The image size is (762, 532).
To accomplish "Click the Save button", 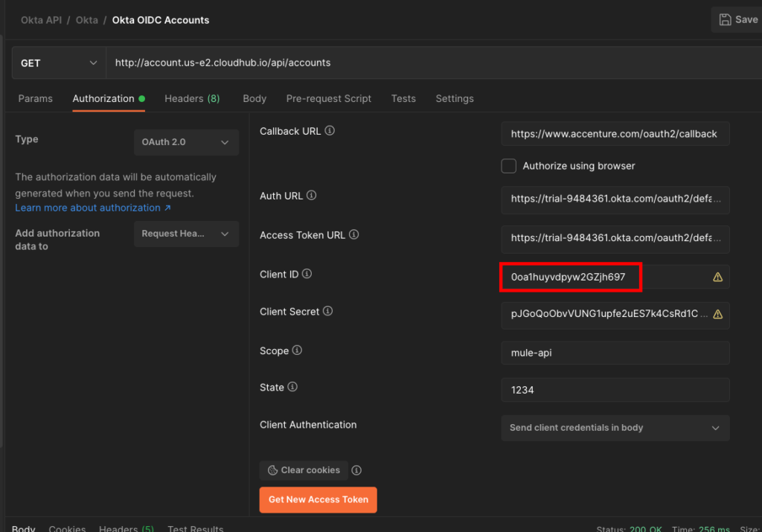I will click(x=737, y=20).
